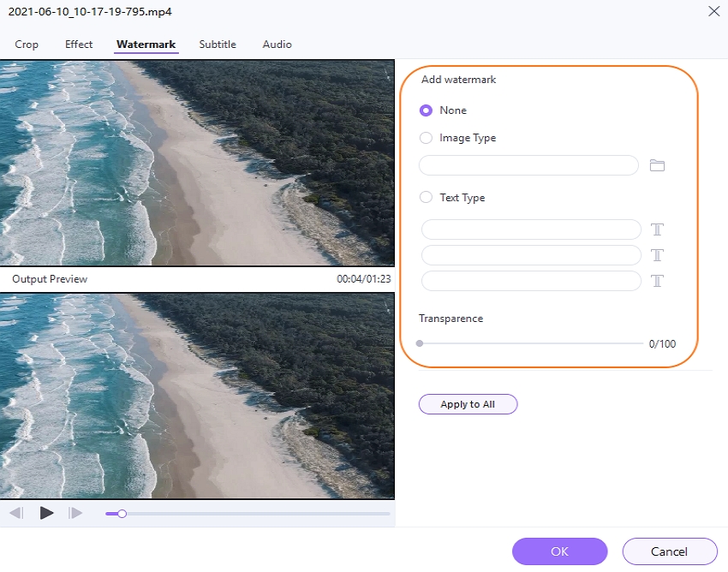
Task: Go to the Subtitle tab
Action: coord(218,45)
